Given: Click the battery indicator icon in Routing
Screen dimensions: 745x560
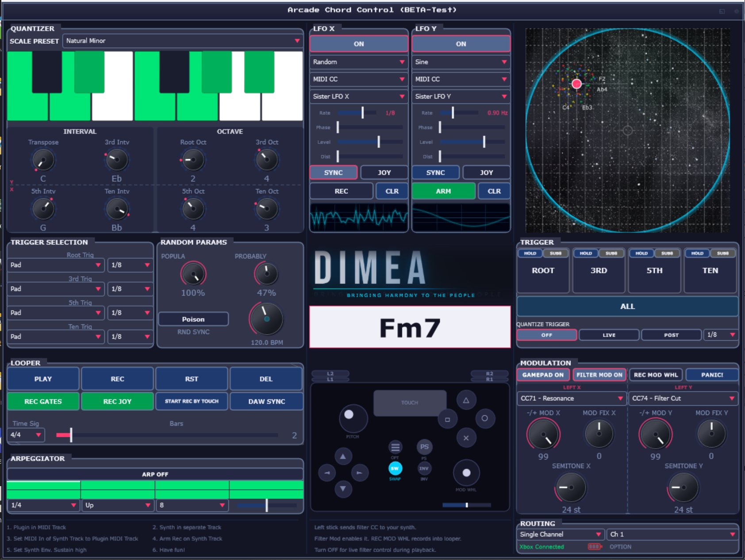Looking at the screenshot, I should 595,547.
